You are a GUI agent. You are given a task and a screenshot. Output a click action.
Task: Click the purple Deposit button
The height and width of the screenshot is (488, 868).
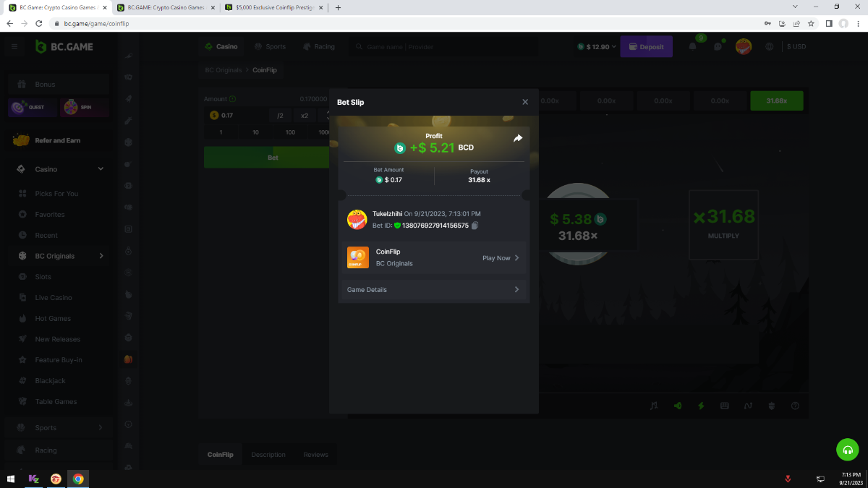[646, 46]
